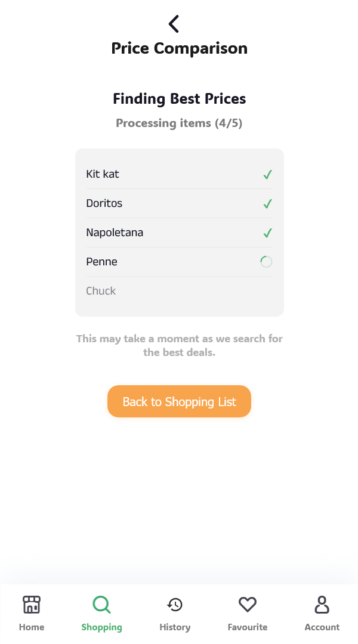Select the Shopping magnifier icon
Image resolution: width=358 pixels, height=644 pixels.
(101, 605)
